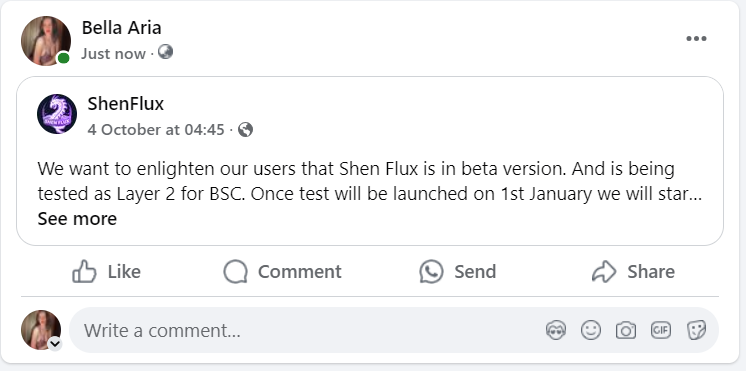Open the avatar sticker icon in comment box
Image resolution: width=746 pixels, height=371 pixels.
click(556, 330)
